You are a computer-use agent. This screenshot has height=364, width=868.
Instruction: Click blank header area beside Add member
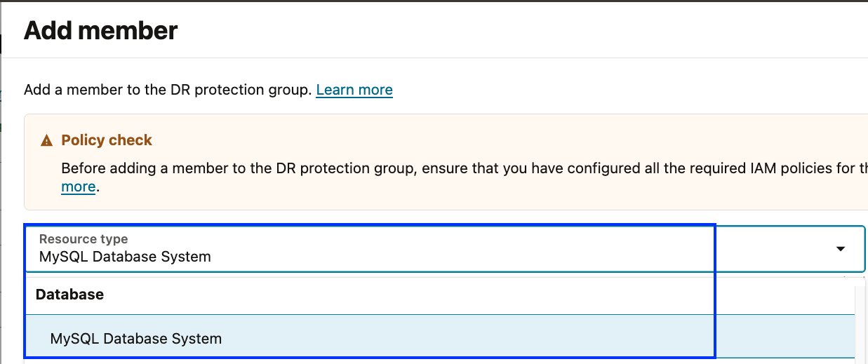[x=491, y=31]
